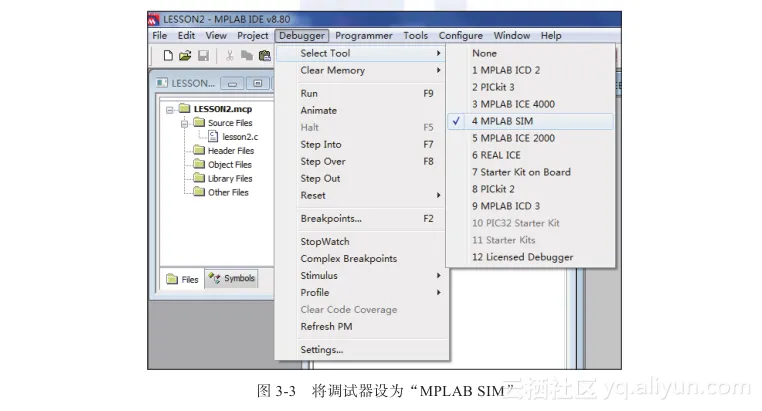Screen dimensions: 762x411
Task: Open the View menu
Action: coord(216,35)
